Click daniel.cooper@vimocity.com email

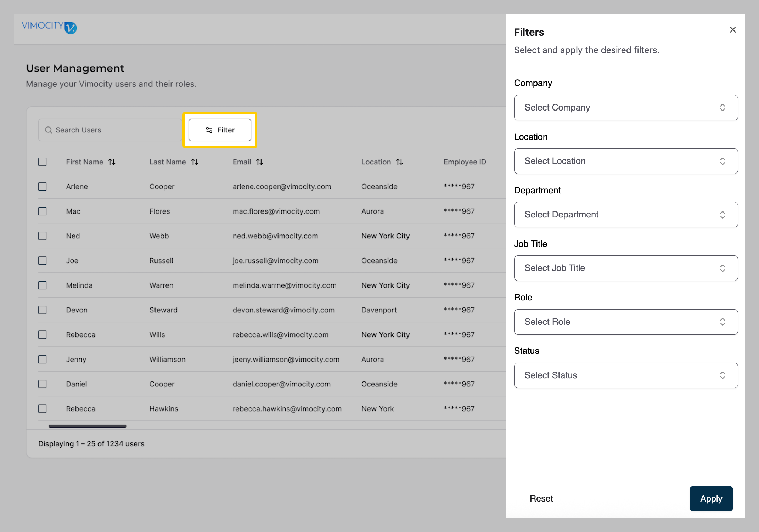coord(281,384)
